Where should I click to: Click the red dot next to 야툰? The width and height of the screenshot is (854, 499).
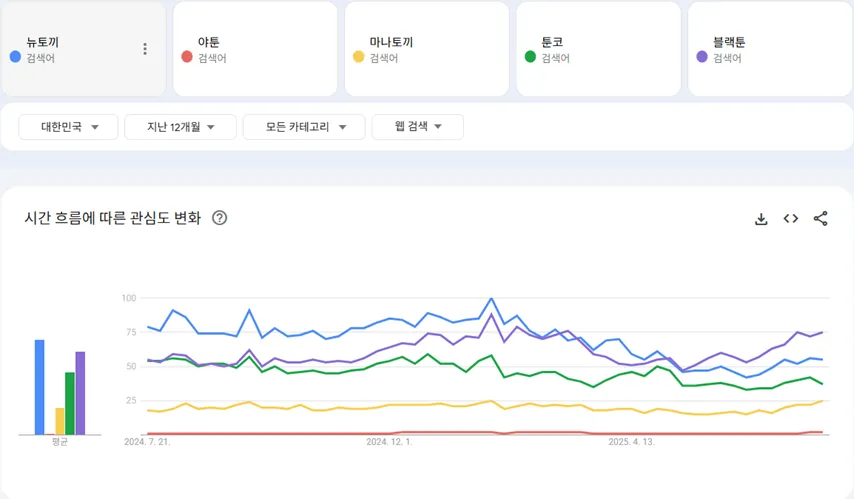pyautogui.click(x=187, y=57)
